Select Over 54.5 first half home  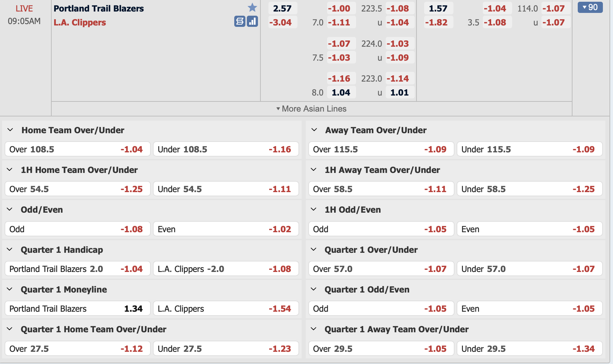(77, 189)
